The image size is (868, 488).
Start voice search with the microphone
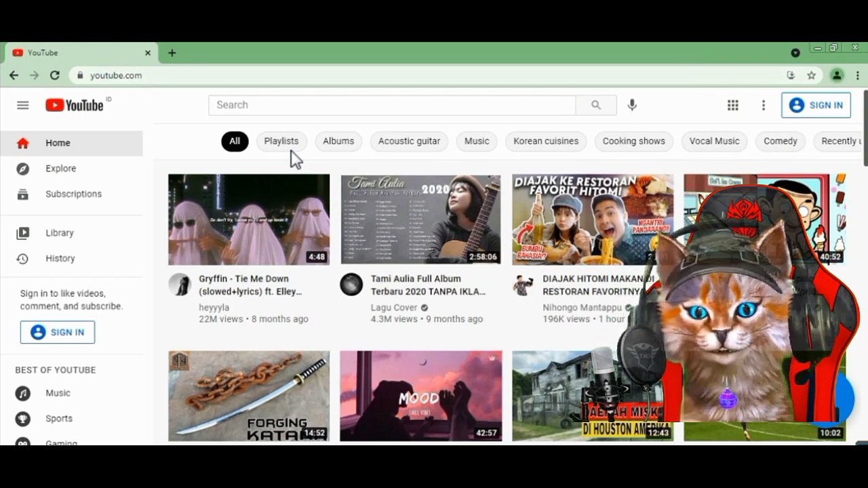point(632,105)
